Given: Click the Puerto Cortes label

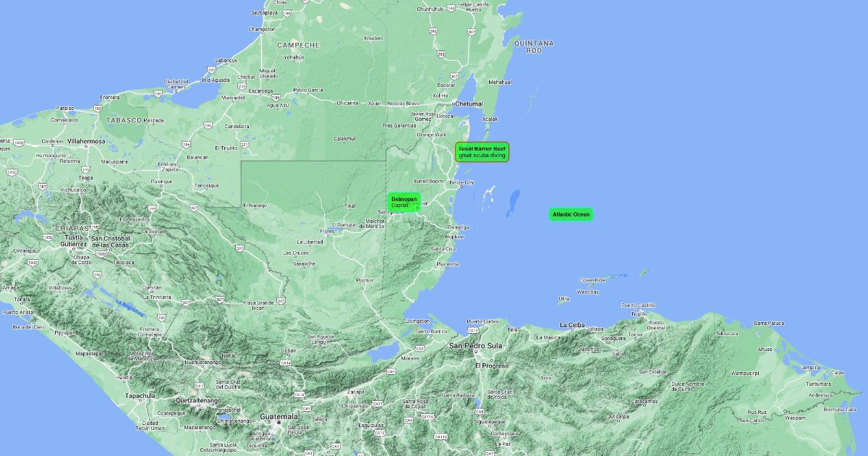Looking at the screenshot, I should point(483,321).
